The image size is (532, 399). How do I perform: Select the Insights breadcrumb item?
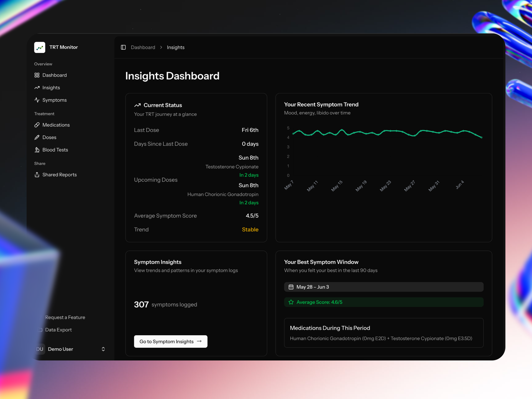[x=175, y=47]
